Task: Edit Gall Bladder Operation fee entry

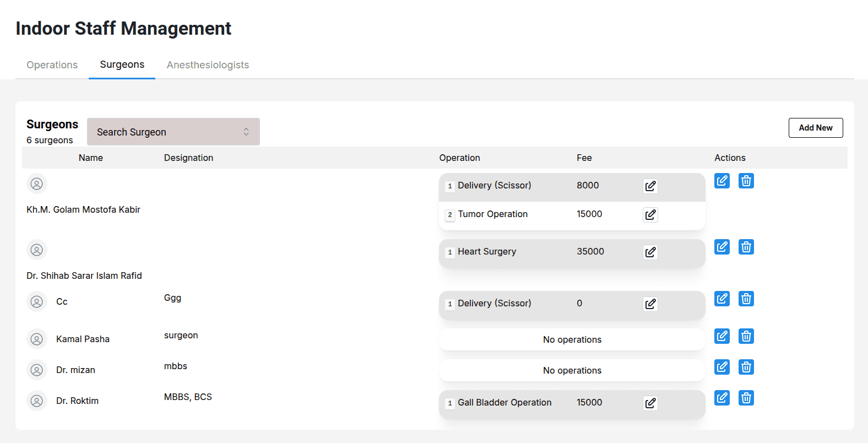Action: (650, 403)
